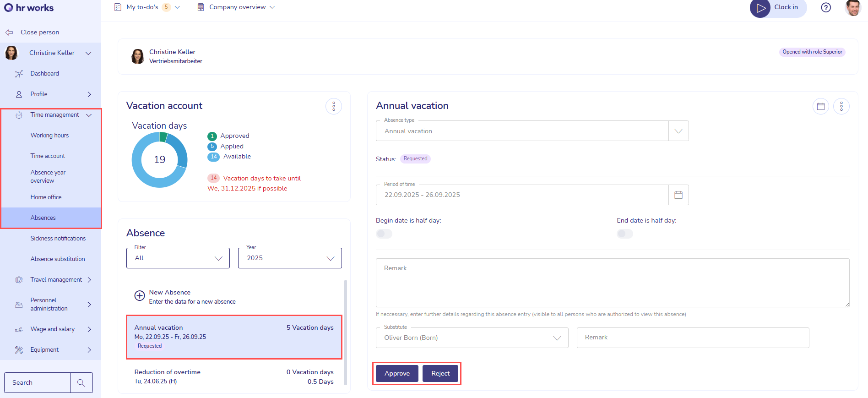Open Annual vacation three-dot options menu

(x=841, y=106)
